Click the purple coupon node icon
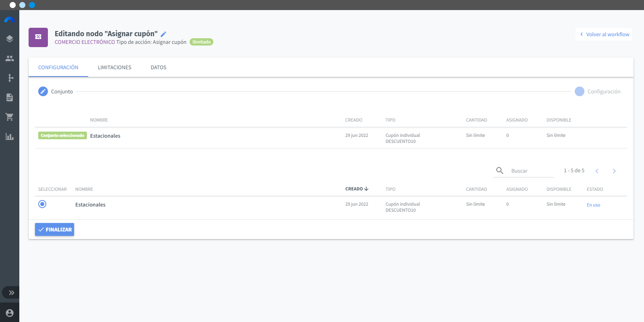Viewport: 644px width, 322px height. pos(38,37)
